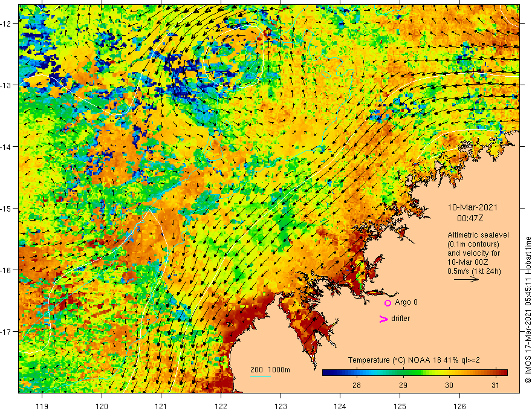Click 'and velocity for' legend line
The width and height of the screenshot is (532, 411).
(x=473, y=253)
